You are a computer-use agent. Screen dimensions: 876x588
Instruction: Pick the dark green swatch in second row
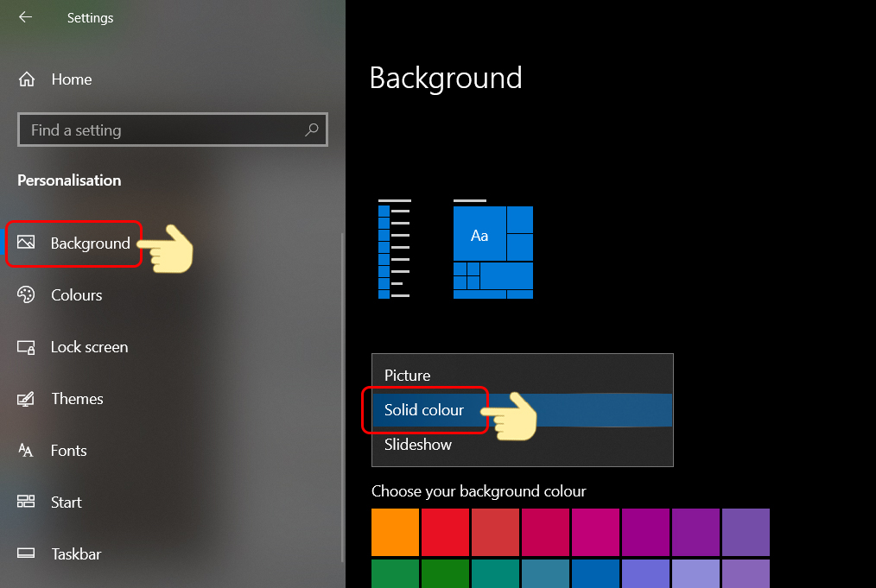(x=445, y=573)
